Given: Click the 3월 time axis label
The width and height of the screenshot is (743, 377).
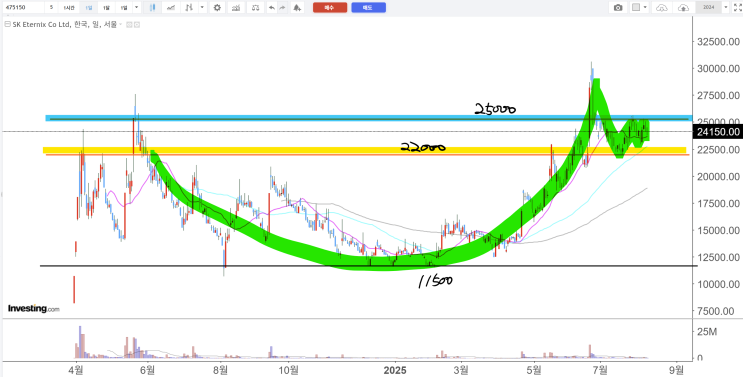Looking at the screenshot, I should coord(461,370).
